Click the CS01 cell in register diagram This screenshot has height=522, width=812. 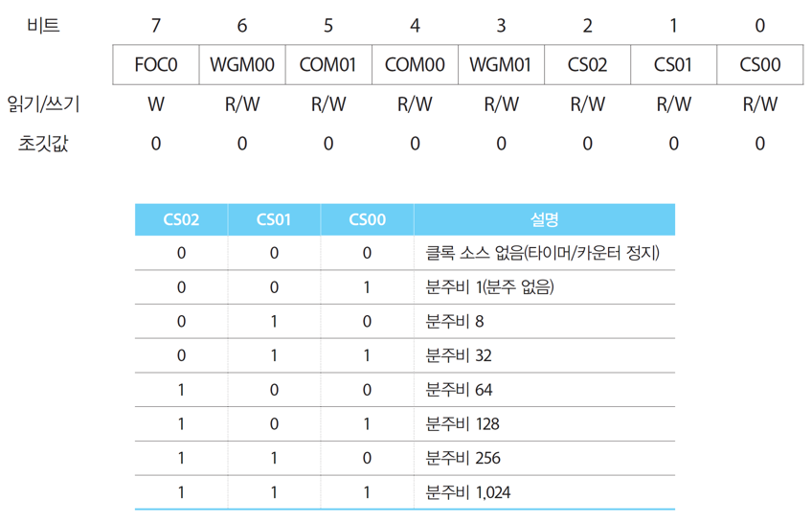coord(674,65)
